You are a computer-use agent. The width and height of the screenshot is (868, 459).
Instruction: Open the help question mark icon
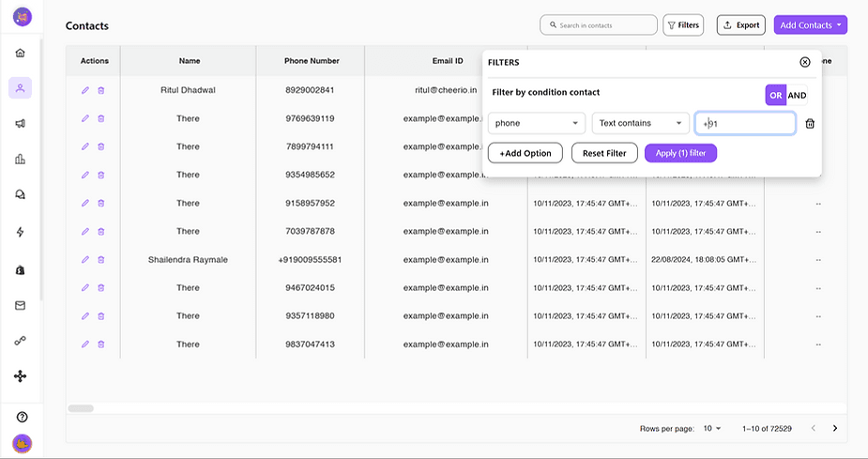tap(23, 417)
